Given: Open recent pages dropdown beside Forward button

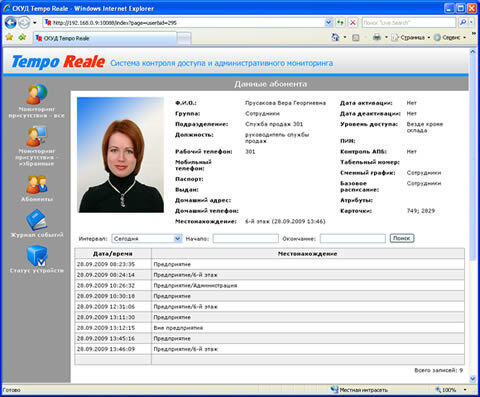Looking at the screenshot, I should coord(35,23).
